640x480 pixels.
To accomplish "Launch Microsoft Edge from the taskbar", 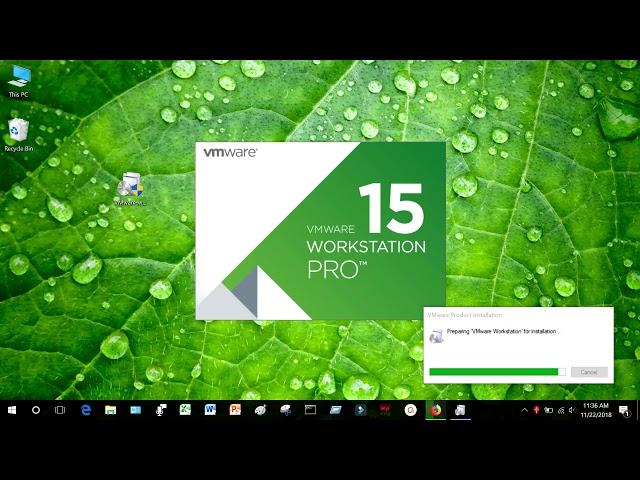I will click(x=86, y=410).
